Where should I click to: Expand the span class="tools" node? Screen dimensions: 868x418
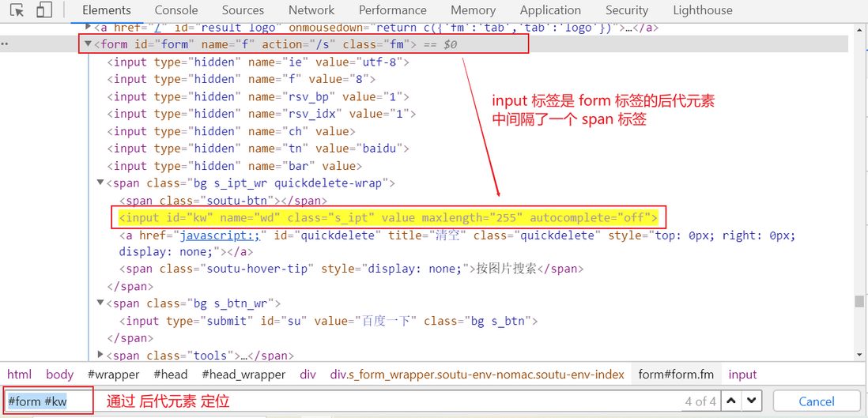100,354
